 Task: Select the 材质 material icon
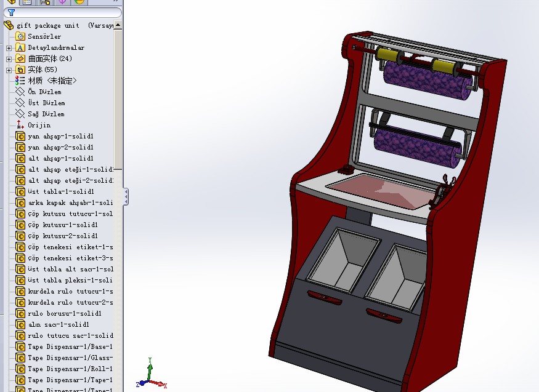point(20,81)
